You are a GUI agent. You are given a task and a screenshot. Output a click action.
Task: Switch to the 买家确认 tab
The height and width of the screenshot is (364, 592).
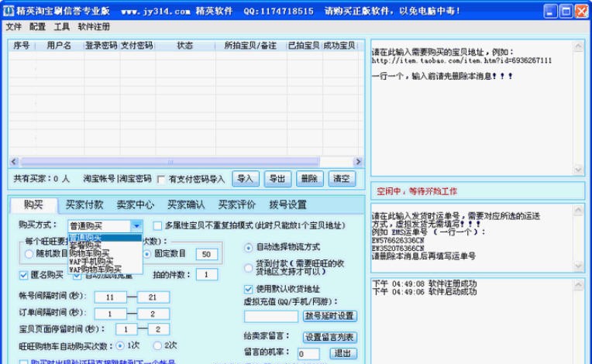pyautogui.click(x=186, y=204)
